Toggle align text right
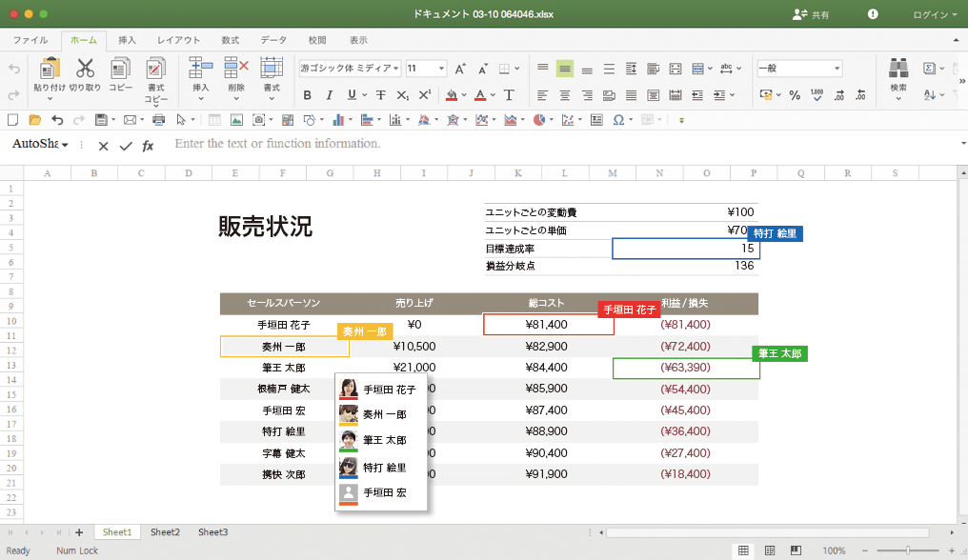 [x=587, y=95]
